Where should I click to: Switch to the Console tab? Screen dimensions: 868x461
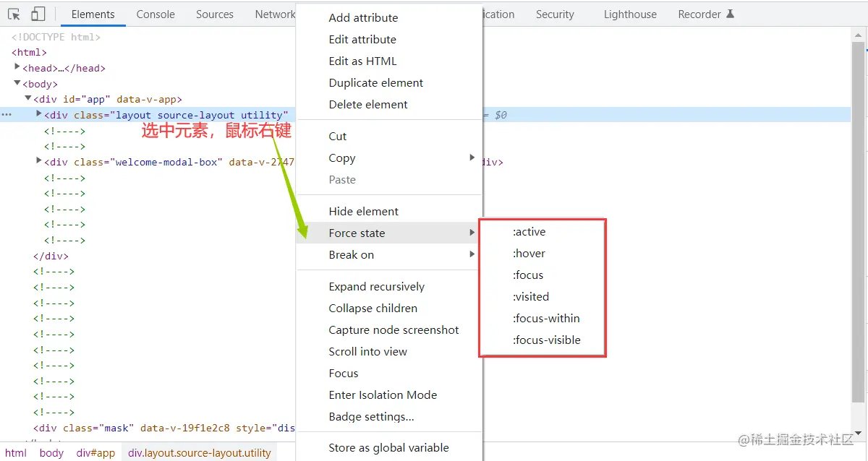(156, 14)
